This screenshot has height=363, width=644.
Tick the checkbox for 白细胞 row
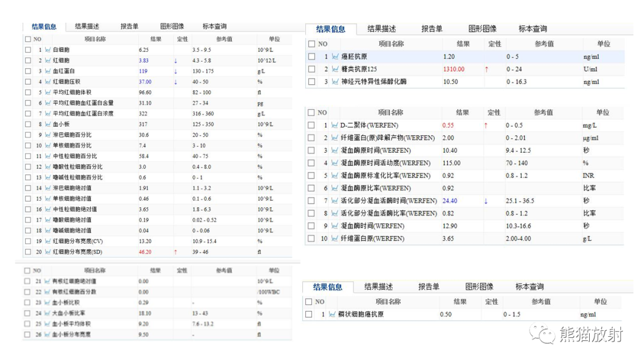click(x=28, y=50)
